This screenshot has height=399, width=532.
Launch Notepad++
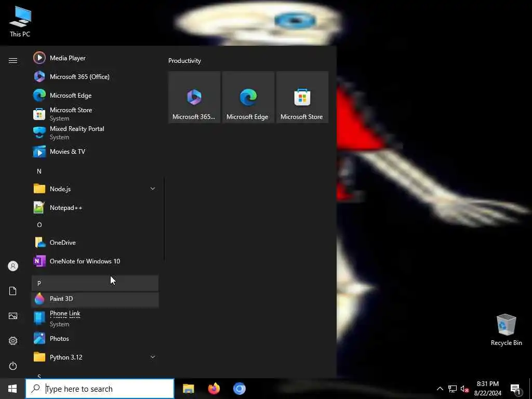(x=95, y=207)
